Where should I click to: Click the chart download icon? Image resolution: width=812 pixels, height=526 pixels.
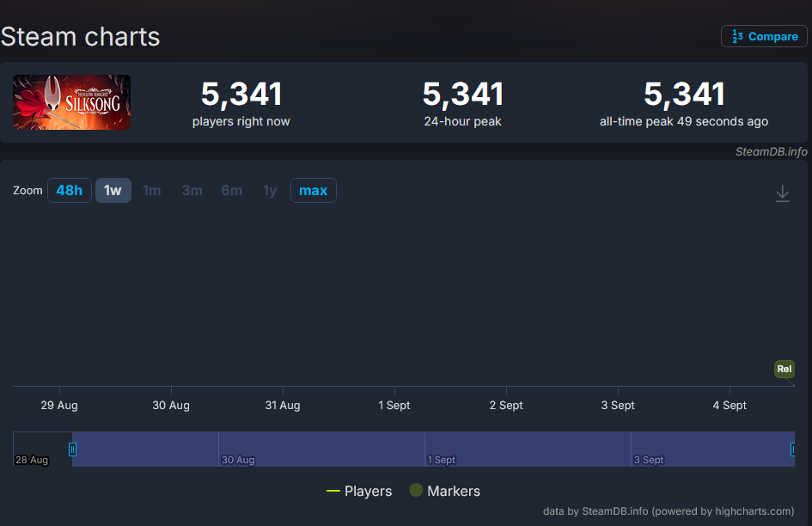783,193
